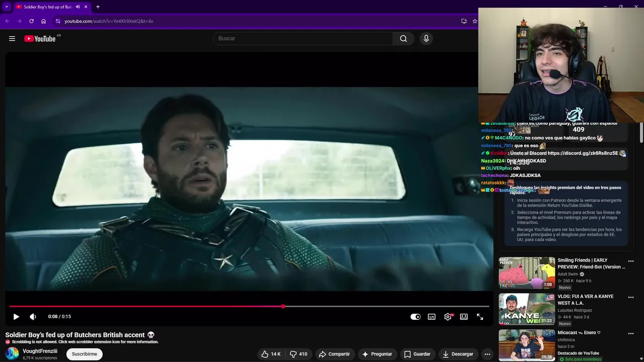Click the Suscribirme button
644x362 pixels.
84,354
